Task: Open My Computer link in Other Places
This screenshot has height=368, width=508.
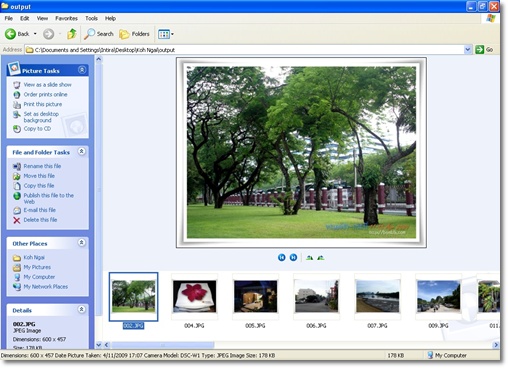Action: [x=39, y=277]
